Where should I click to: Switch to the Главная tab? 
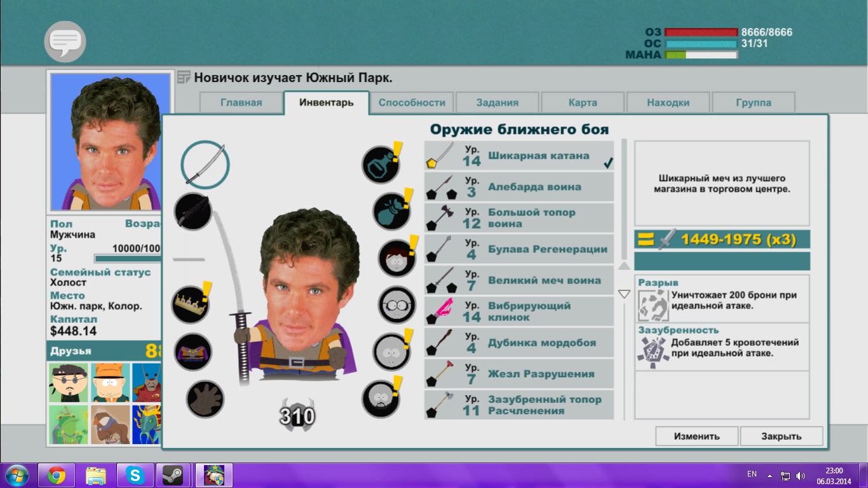coord(241,102)
